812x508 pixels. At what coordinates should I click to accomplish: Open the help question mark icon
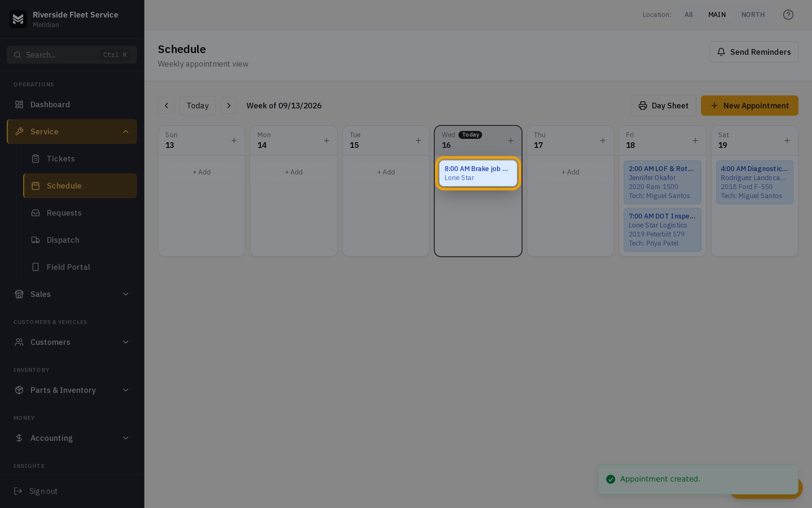pyautogui.click(x=788, y=15)
